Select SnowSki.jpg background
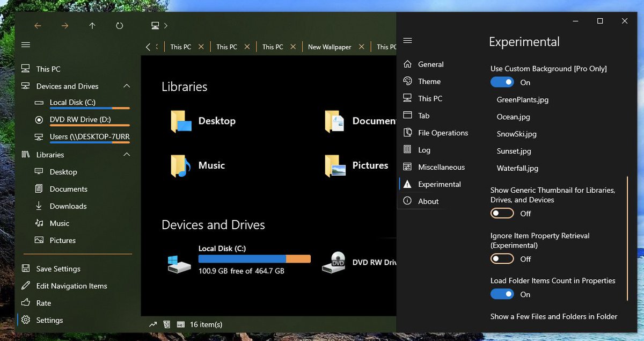644x341 pixels. [517, 134]
